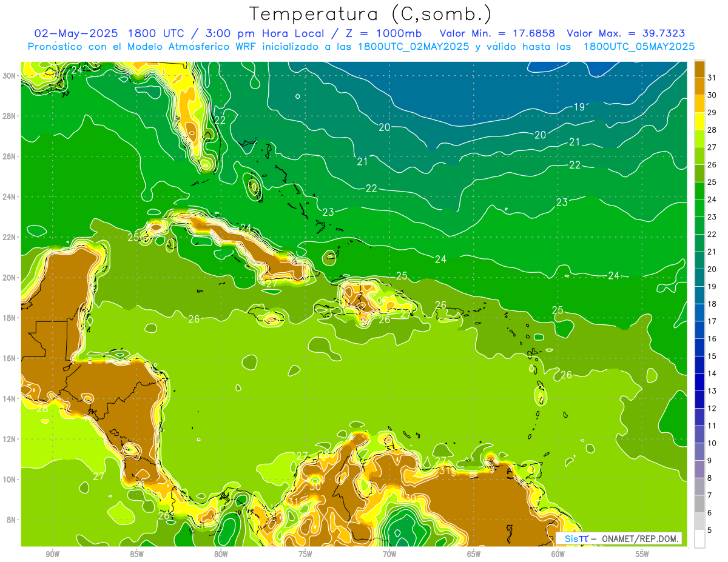
Task: Click the "85W" longitude axis label
Action: coord(136,554)
